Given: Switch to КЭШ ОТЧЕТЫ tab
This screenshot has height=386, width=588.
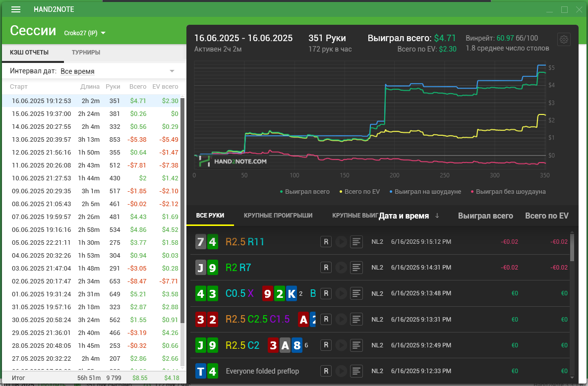Looking at the screenshot, I should click(29, 53).
